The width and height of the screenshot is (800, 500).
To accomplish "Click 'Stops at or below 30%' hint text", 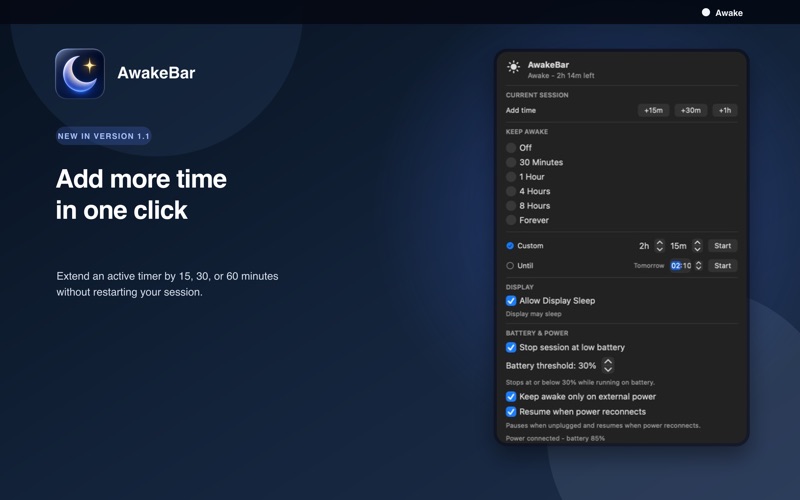I will 580,382.
